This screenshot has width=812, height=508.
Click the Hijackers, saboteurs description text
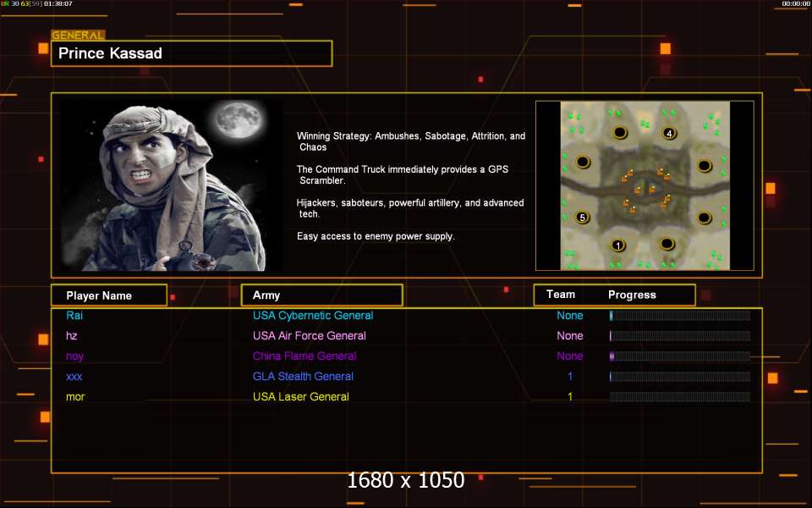point(410,208)
